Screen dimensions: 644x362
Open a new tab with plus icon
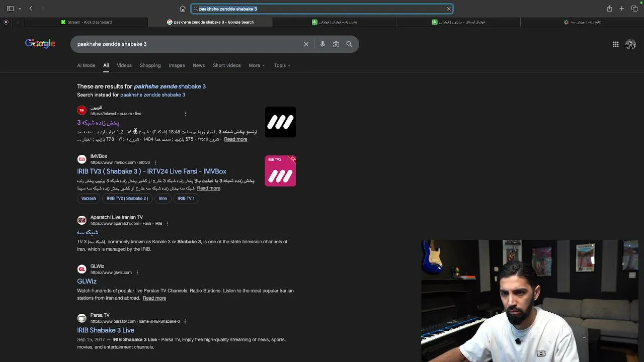622,9
